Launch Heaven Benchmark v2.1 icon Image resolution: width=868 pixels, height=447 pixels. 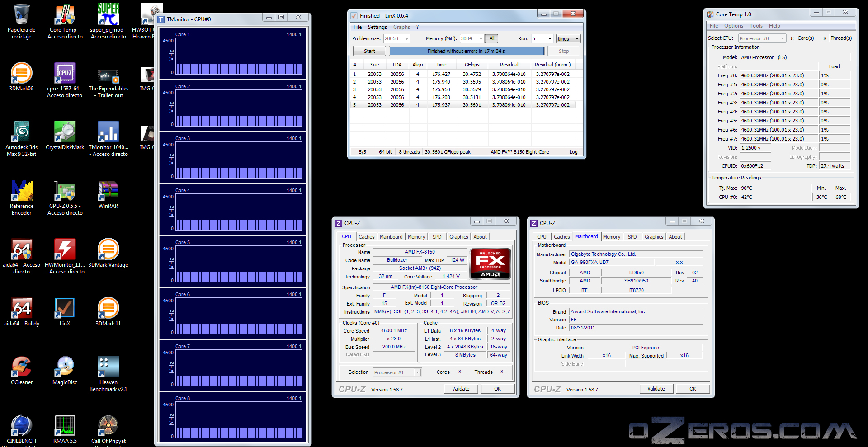108,374
